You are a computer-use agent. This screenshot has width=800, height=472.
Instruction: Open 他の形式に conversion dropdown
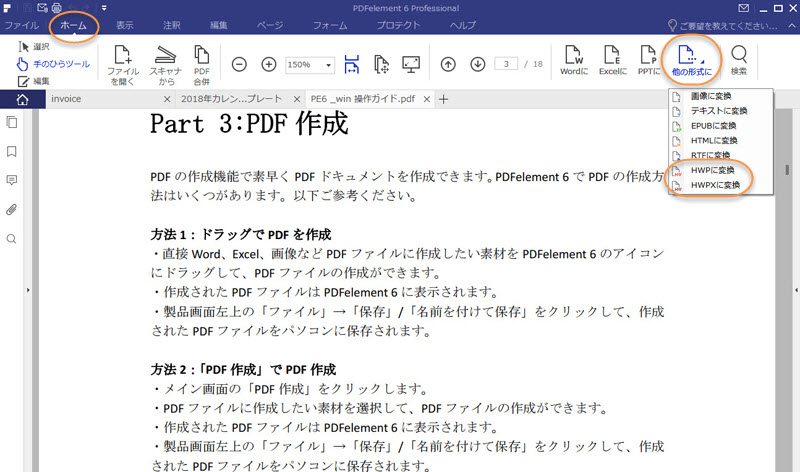(x=691, y=60)
